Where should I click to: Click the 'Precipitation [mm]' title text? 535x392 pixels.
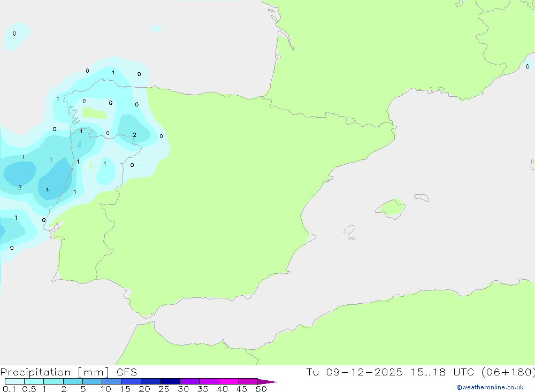pos(55,372)
